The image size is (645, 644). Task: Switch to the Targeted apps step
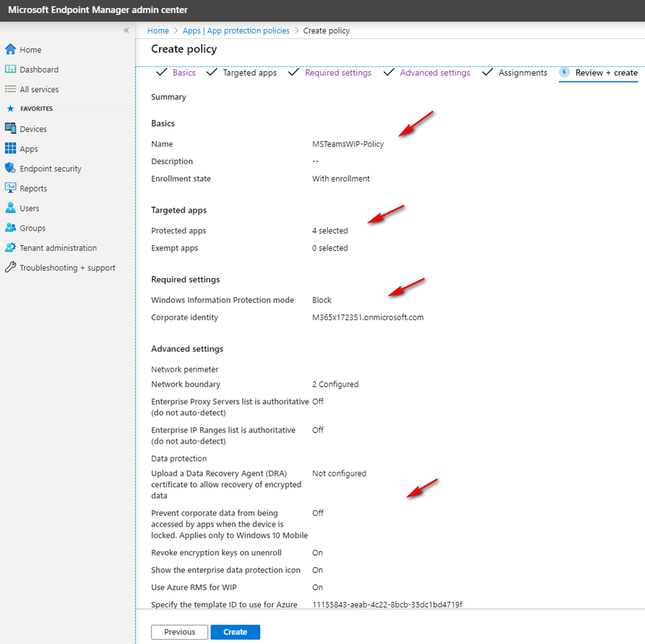[x=249, y=73]
